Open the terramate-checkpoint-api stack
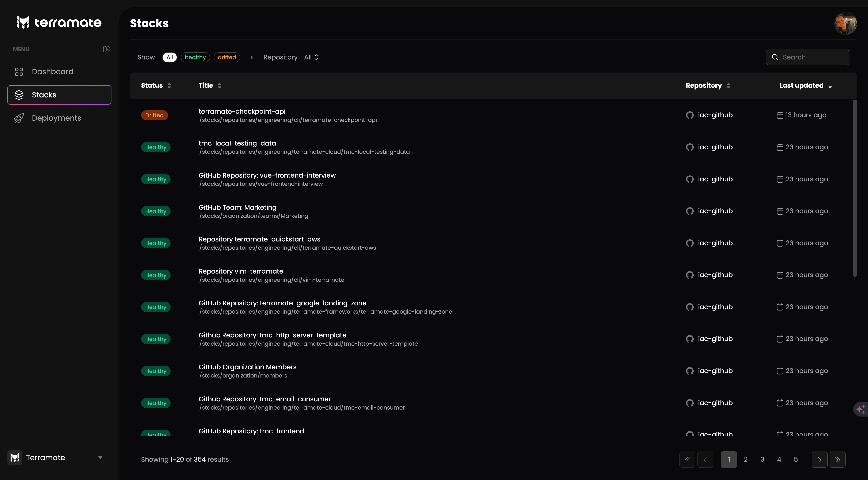868x480 pixels. tap(242, 111)
